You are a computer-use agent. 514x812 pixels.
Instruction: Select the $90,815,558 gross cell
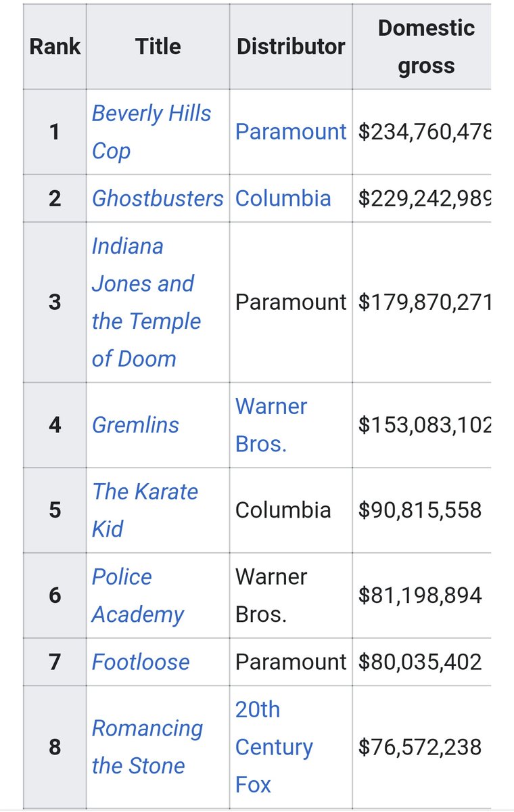pos(420,510)
